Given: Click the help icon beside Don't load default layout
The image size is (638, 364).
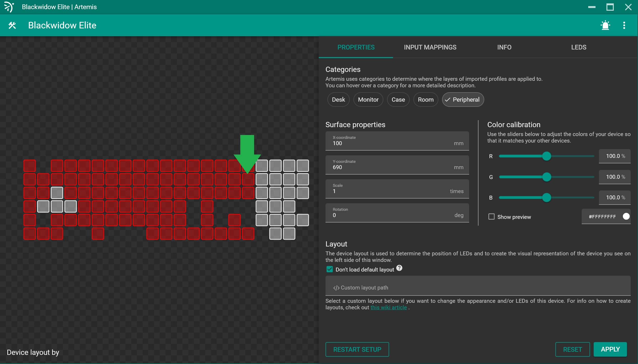Looking at the screenshot, I should pyautogui.click(x=399, y=268).
